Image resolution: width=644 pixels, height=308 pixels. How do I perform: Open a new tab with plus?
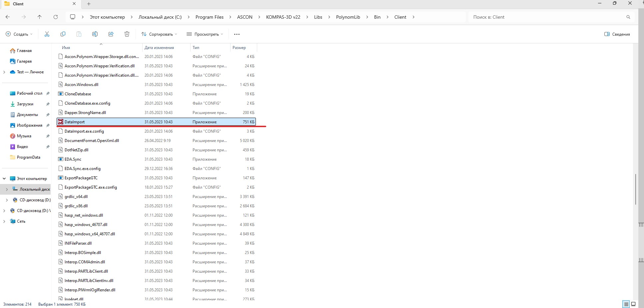[x=89, y=4]
